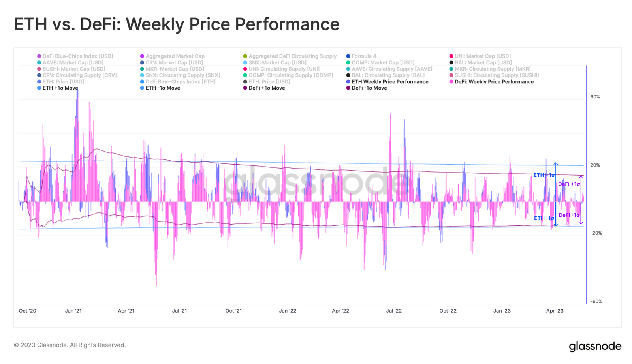The width and height of the screenshot is (632, 364).
Task: Hide the ETH +1σ Move series
Action: (x=57, y=88)
